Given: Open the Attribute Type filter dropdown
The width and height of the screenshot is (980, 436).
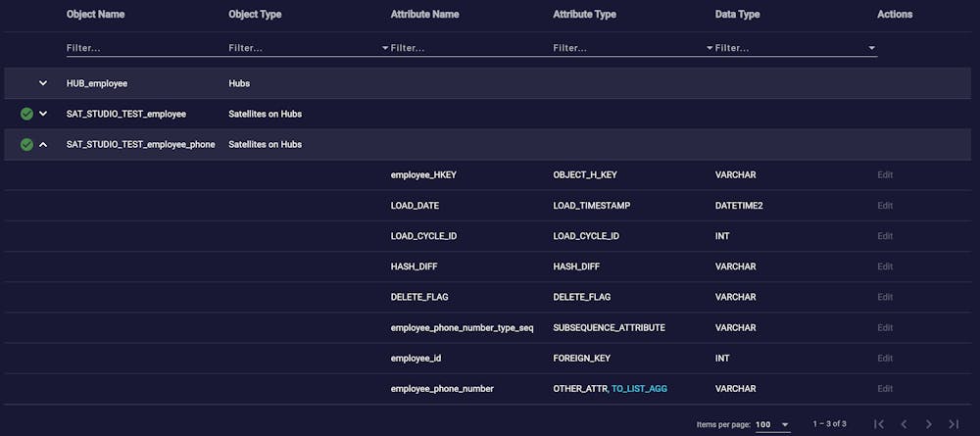Looking at the screenshot, I should pyautogui.click(x=710, y=47).
